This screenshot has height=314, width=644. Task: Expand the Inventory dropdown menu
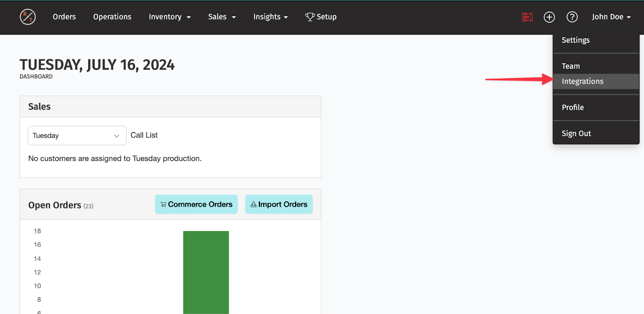(169, 17)
